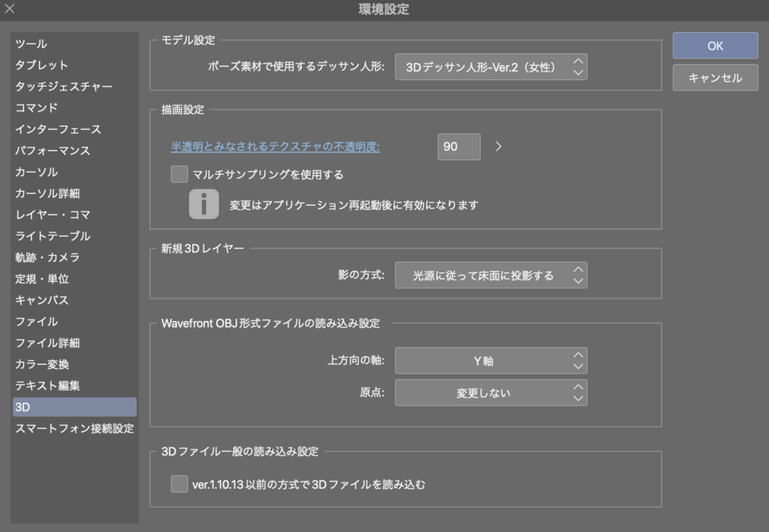Select カーソル詳細 category in sidebar

(74, 193)
